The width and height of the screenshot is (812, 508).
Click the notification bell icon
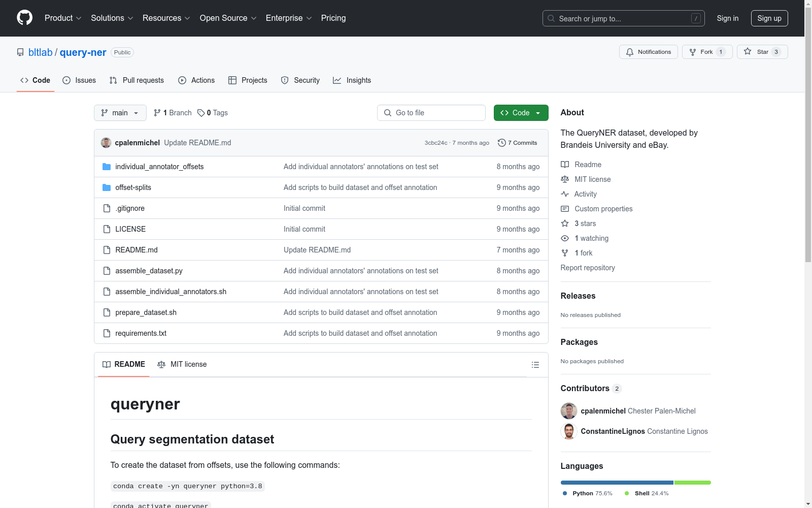coord(630,52)
